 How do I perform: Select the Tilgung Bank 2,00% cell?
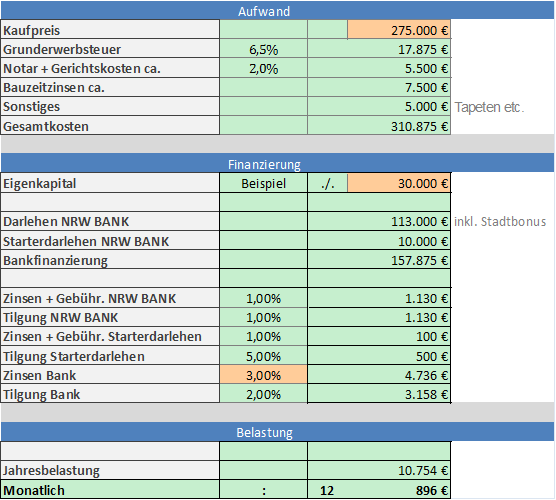tap(263, 394)
